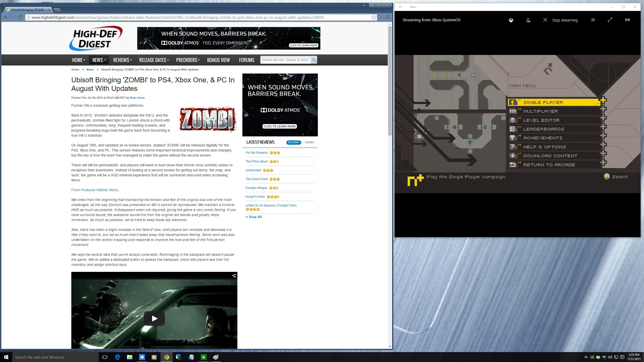Click Stop streaming in the Xbox app
This screenshot has width=644, height=362.
pyautogui.click(x=560, y=20)
